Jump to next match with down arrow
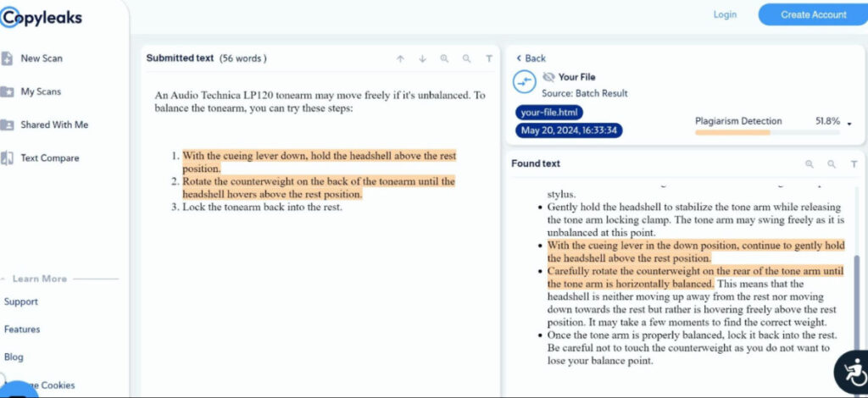Screen dimensions: 868x398 pos(422,58)
